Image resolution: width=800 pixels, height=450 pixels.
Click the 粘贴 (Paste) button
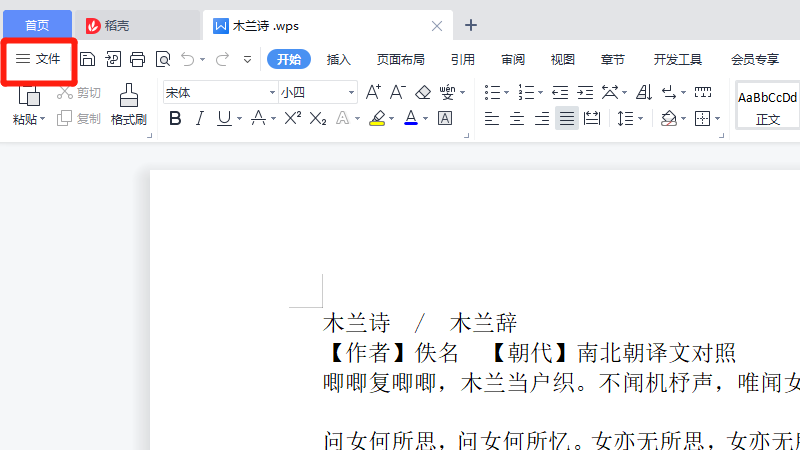pyautogui.click(x=28, y=104)
